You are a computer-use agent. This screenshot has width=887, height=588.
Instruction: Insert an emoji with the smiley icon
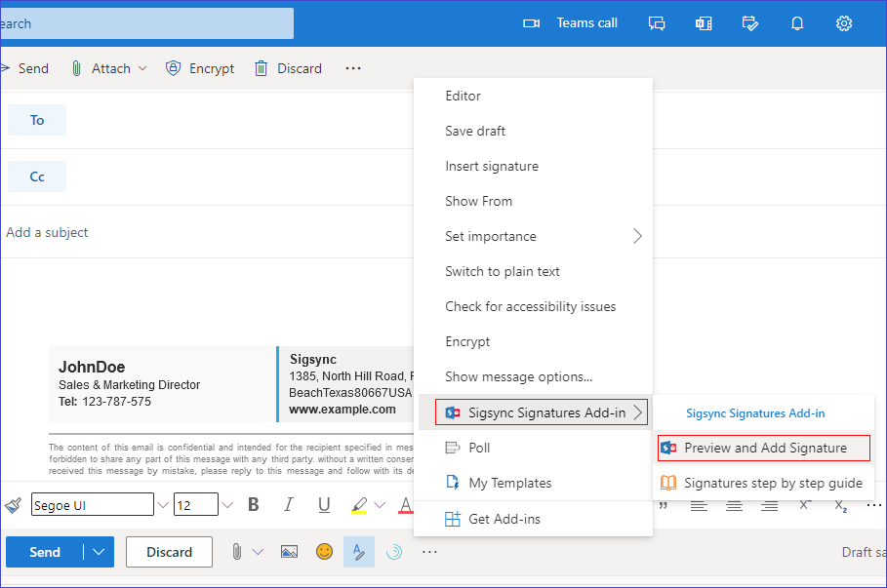(x=324, y=552)
